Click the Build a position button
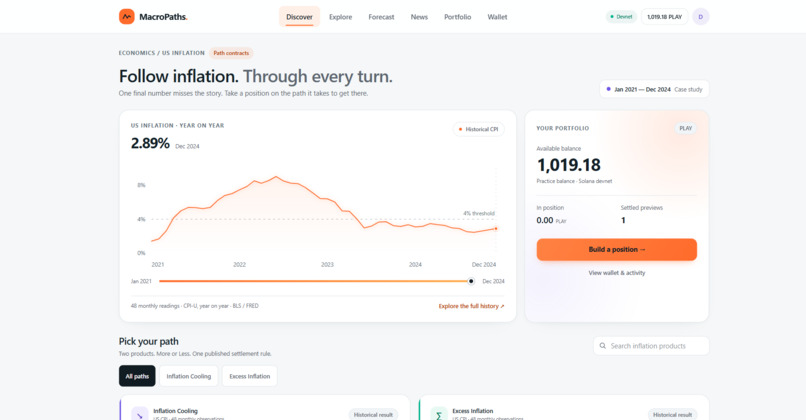806x420 pixels. click(x=616, y=249)
